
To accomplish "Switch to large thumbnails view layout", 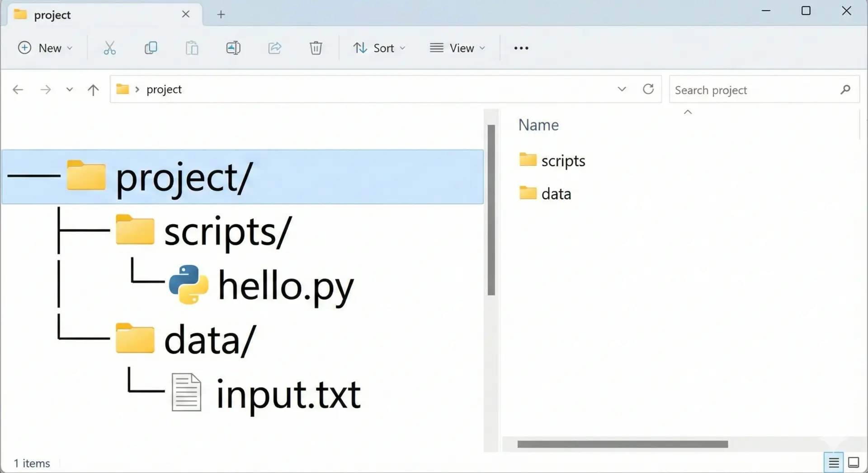I will 854,463.
